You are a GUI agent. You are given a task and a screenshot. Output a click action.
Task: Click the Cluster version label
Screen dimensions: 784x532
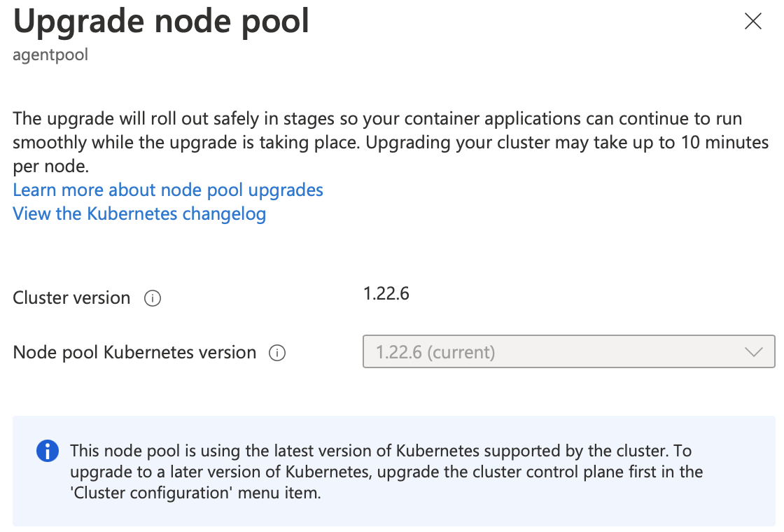pos(71,298)
